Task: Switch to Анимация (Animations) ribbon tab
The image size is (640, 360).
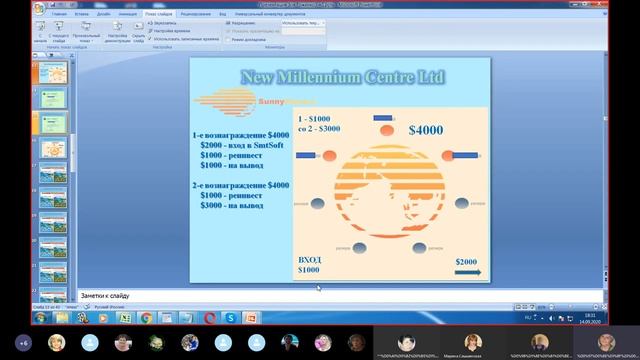Action: [x=128, y=14]
